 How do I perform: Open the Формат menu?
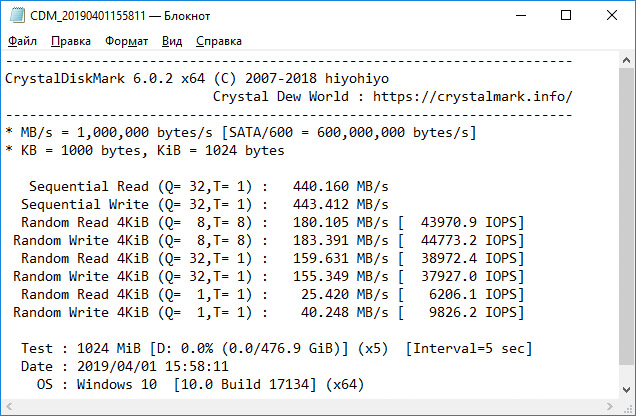coord(126,41)
